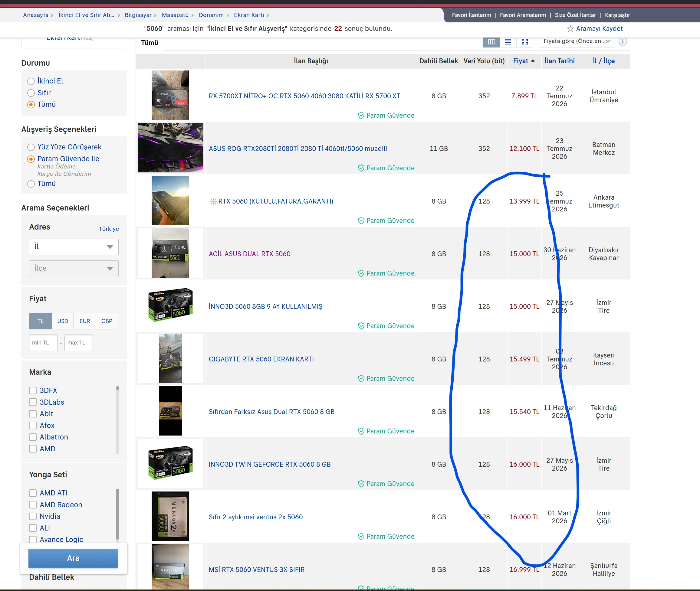
Task: Open Favori Aramalarım in the top menu
Action: point(523,15)
